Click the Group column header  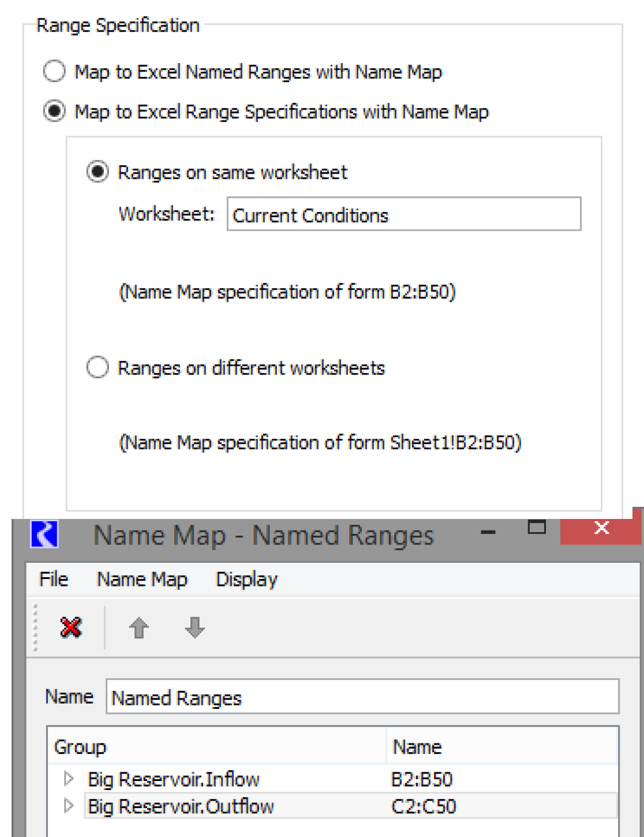pos(80,747)
